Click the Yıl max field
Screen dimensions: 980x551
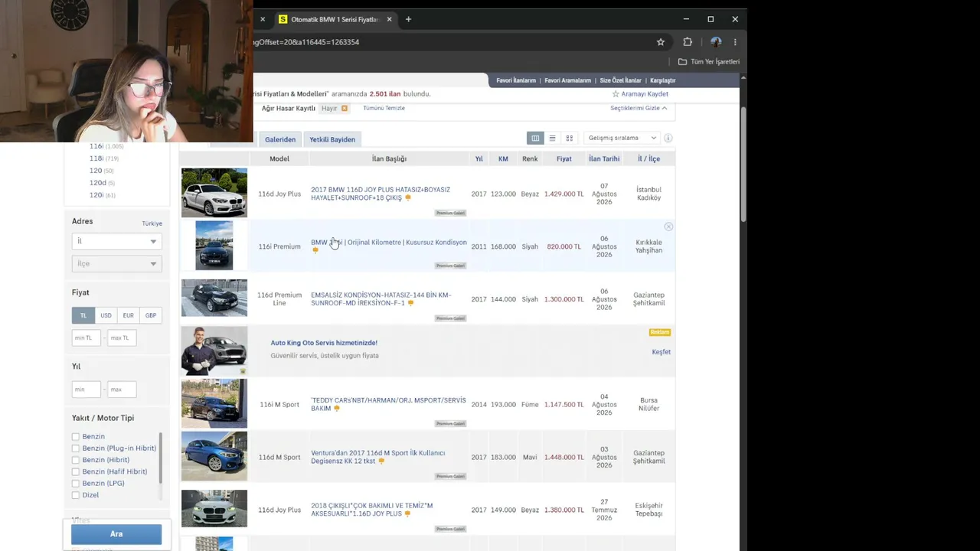(122, 390)
